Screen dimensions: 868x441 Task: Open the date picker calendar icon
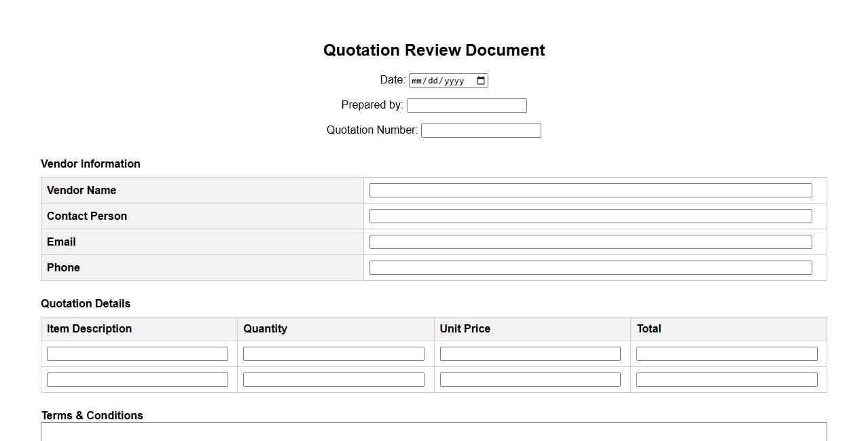point(481,81)
